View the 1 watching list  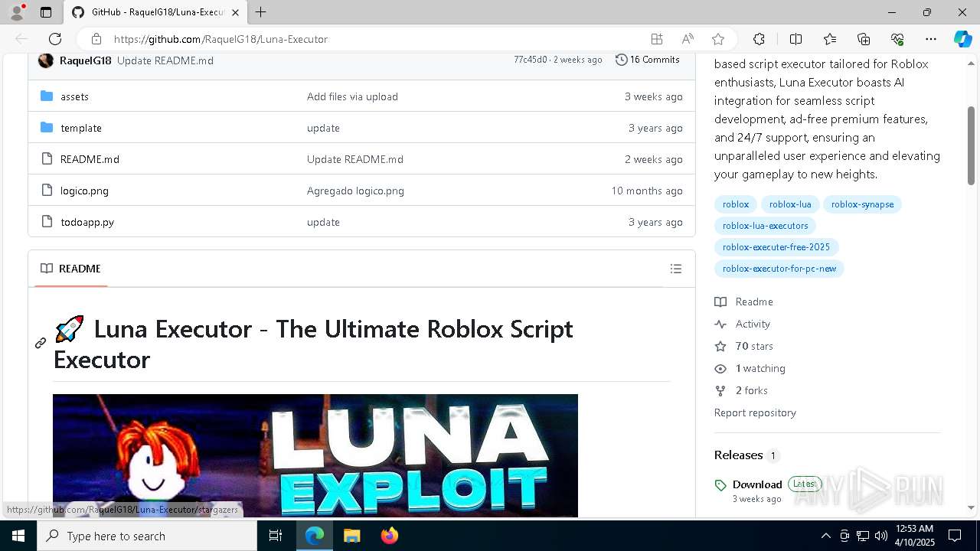click(x=750, y=368)
